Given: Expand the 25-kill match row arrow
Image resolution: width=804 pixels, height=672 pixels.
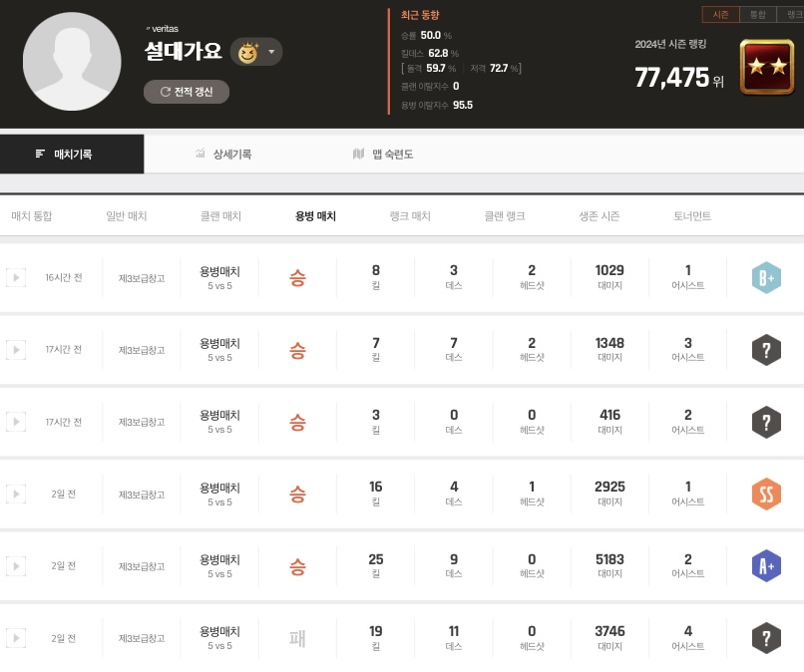Looking at the screenshot, I should pos(15,565).
